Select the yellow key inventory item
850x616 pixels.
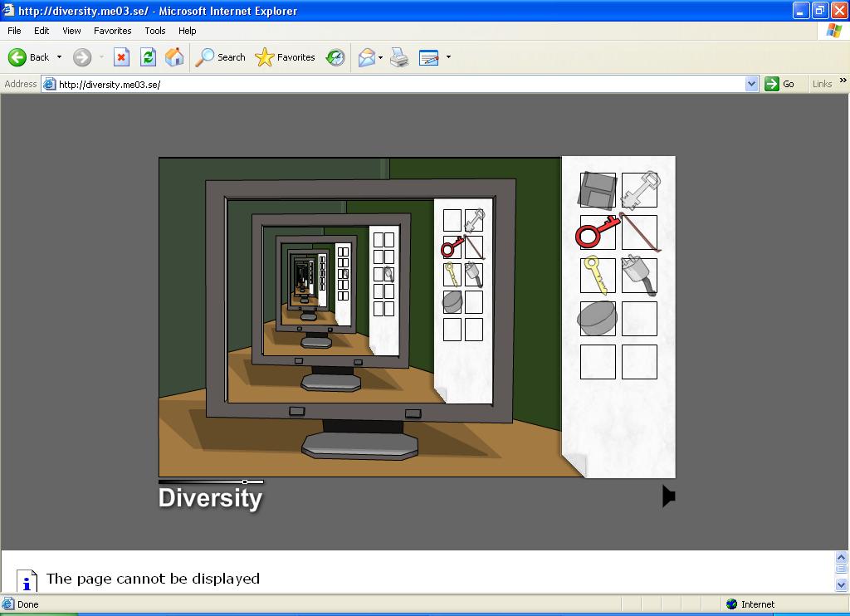598,276
